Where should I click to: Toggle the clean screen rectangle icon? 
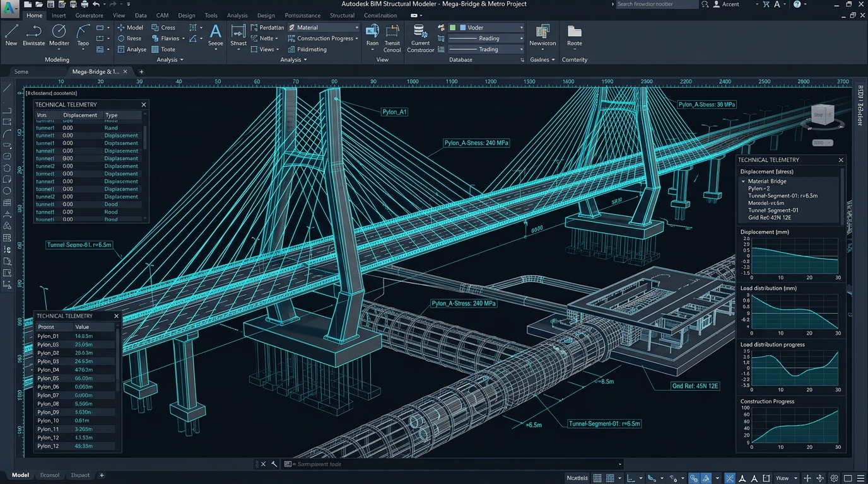pos(848,478)
